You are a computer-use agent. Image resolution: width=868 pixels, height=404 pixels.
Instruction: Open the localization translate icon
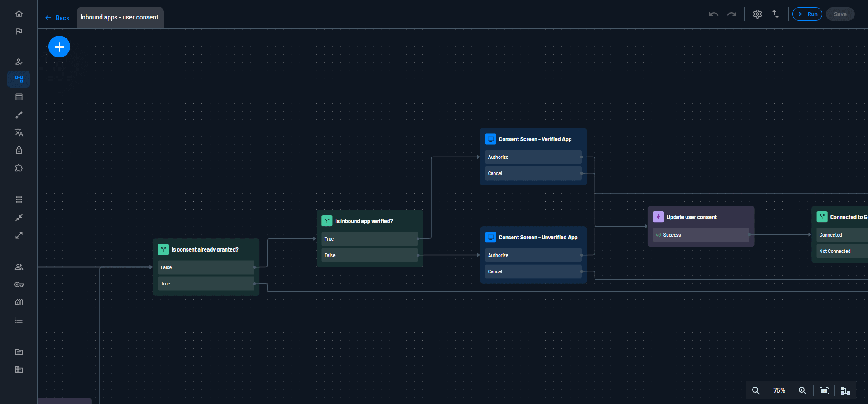(19, 133)
